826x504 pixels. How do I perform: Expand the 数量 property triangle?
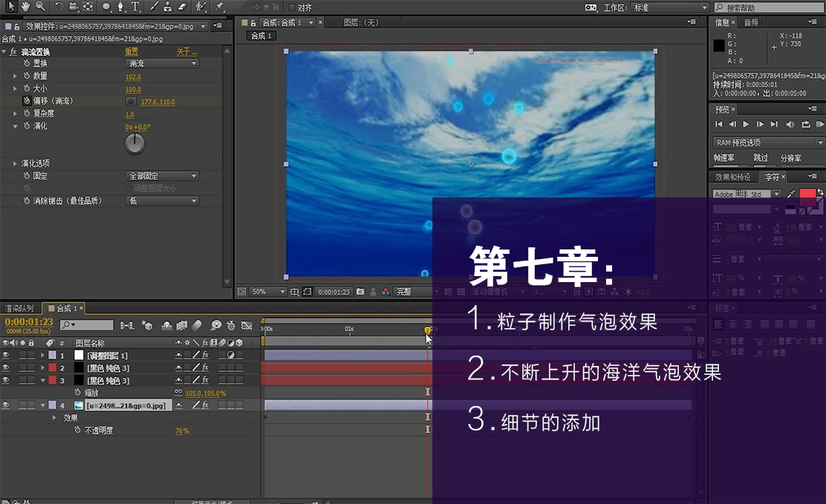[x=16, y=76]
